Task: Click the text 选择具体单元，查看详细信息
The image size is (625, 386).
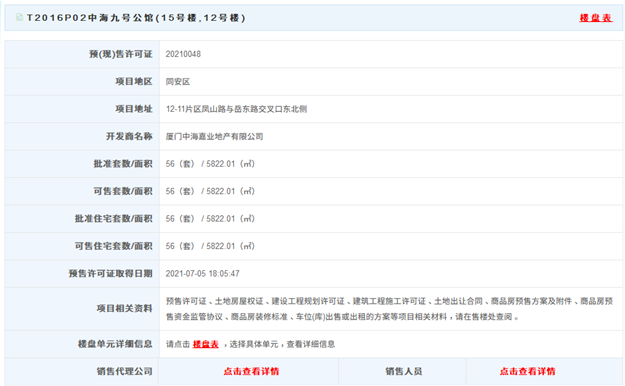Action: (282, 344)
